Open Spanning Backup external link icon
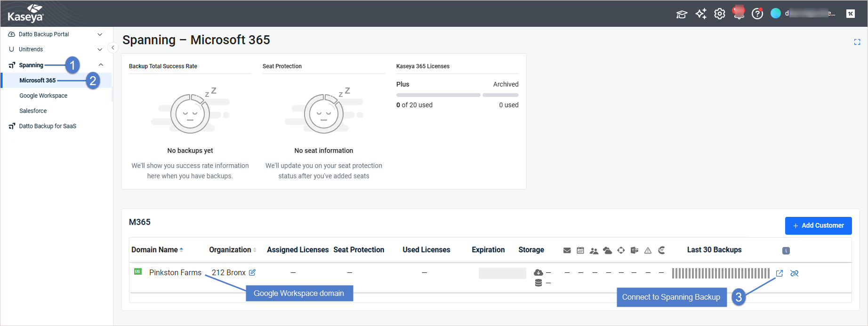The image size is (868, 326). pyautogui.click(x=780, y=273)
